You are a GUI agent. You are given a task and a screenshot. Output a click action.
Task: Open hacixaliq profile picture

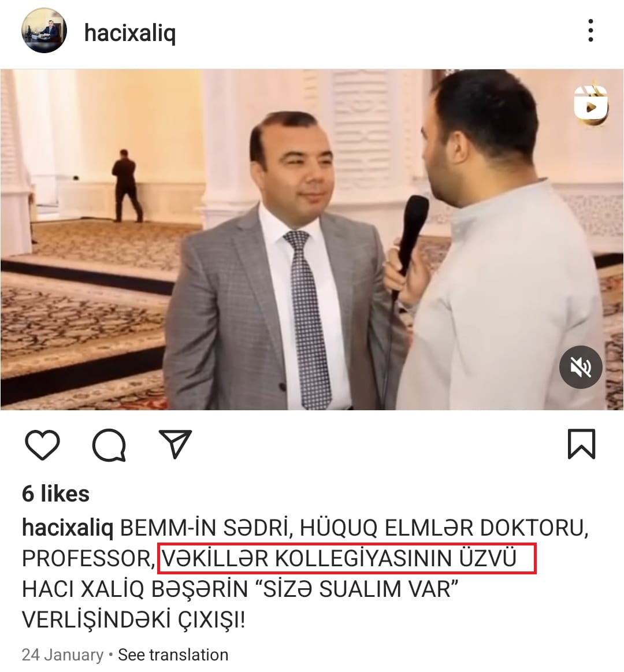(x=44, y=31)
